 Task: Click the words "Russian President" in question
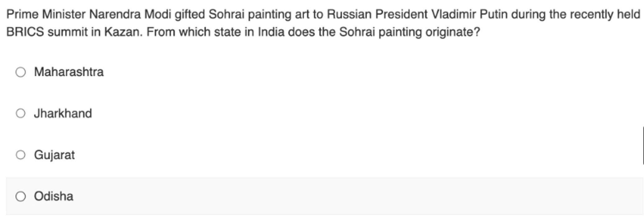point(377,14)
